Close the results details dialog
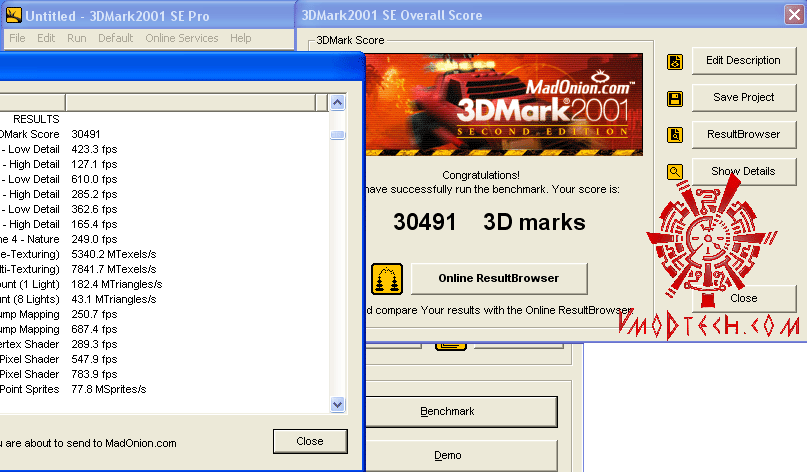This screenshot has height=472, width=807. pos(310,441)
